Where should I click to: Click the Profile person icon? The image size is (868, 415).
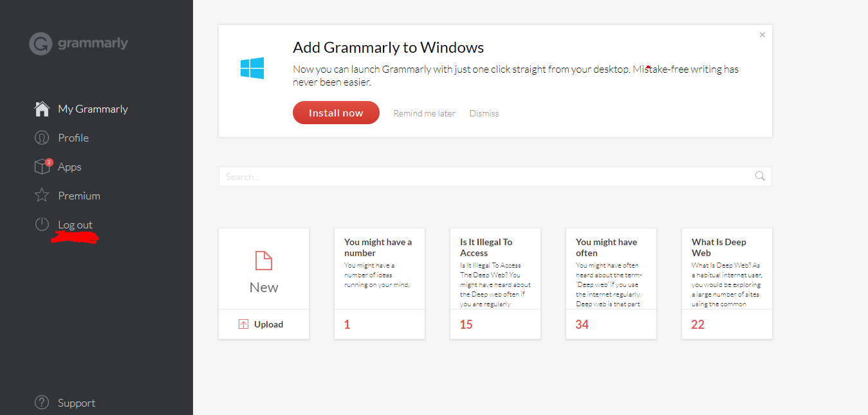42,138
